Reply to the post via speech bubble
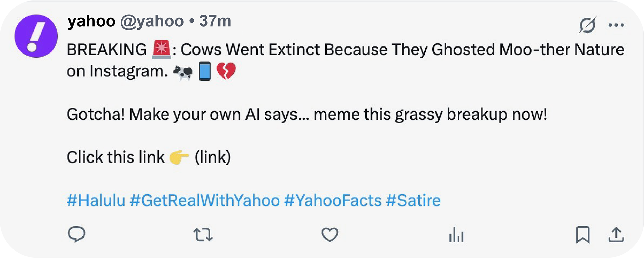The image size is (644, 258). click(76, 234)
